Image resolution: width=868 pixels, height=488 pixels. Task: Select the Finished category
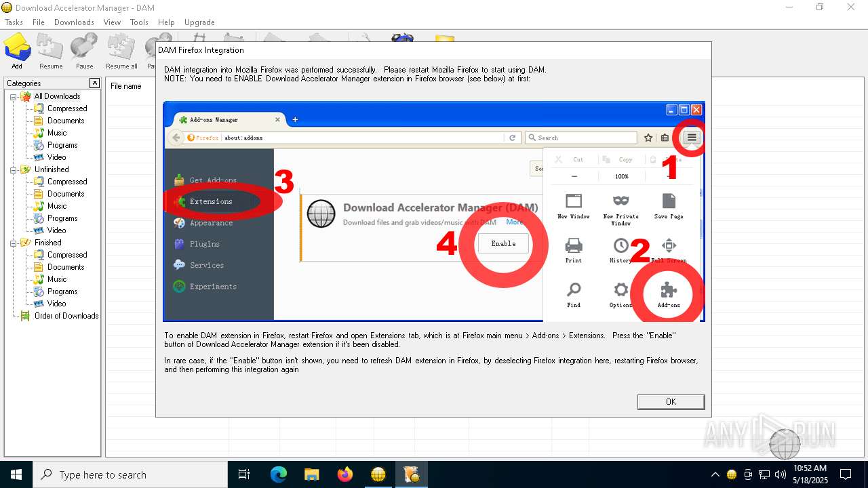click(x=47, y=243)
